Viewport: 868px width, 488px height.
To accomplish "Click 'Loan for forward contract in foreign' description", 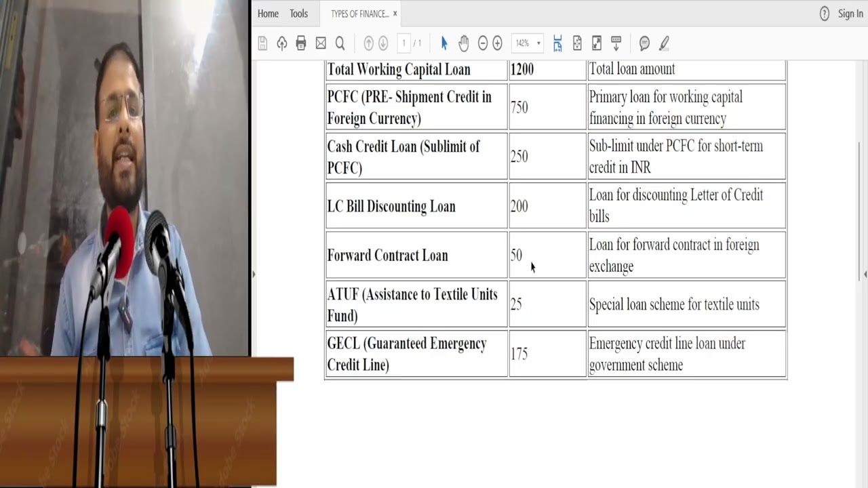I will click(674, 245).
